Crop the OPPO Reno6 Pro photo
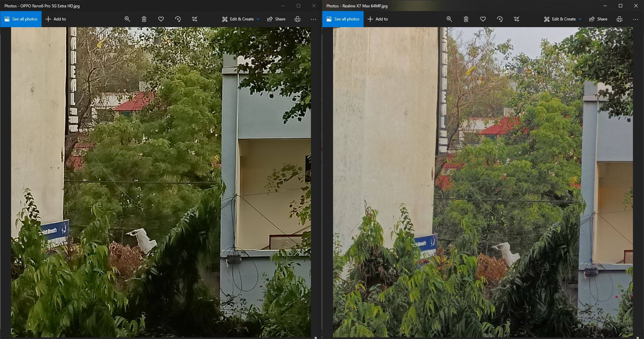644x339 pixels. click(x=195, y=19)
